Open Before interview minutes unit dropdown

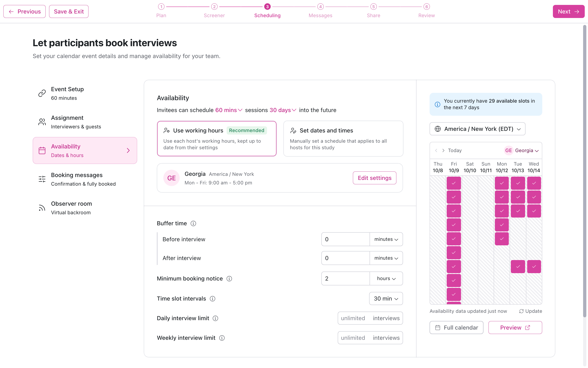(386, 239)
